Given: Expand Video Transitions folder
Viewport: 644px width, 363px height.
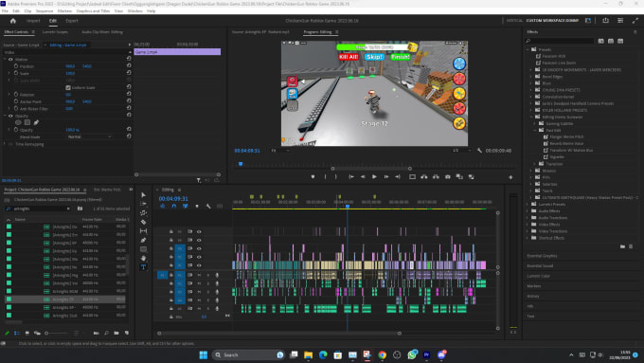Looking at the screenshot, I should tap(528, 231).
